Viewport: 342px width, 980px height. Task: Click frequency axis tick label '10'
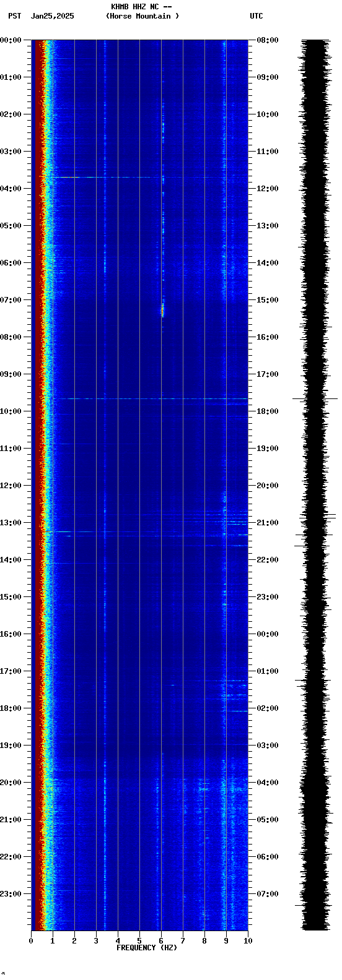248,941
